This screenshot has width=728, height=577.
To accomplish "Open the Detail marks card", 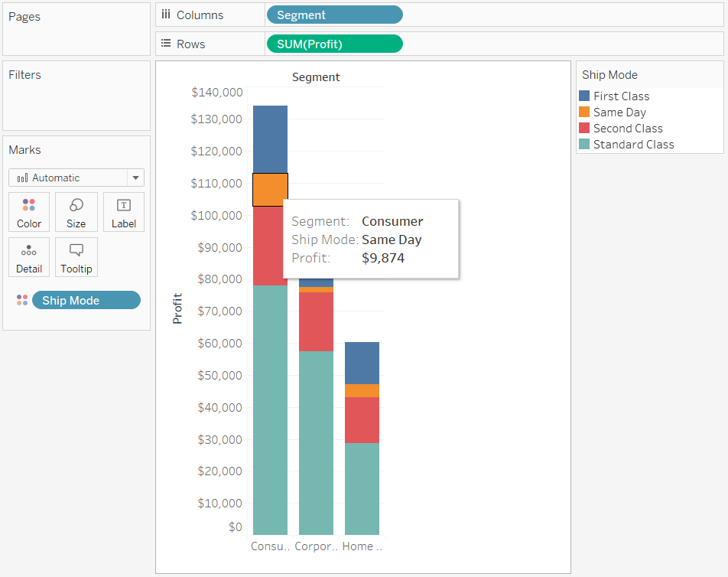I will pos(29,257).
